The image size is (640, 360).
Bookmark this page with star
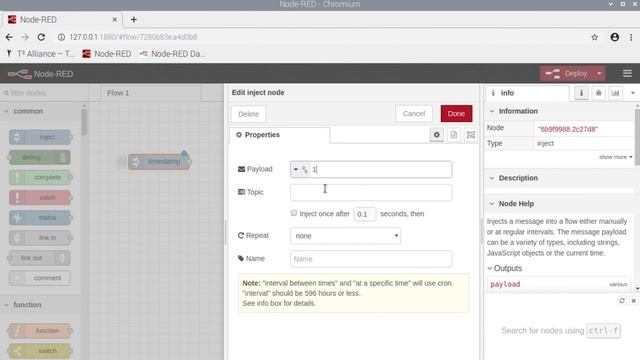coord(595,37)
